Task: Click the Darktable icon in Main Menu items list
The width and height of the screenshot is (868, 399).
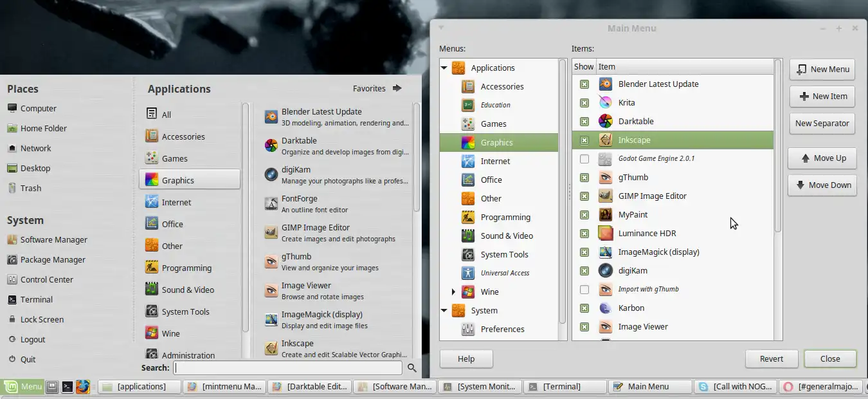Action: coord(605,121)
